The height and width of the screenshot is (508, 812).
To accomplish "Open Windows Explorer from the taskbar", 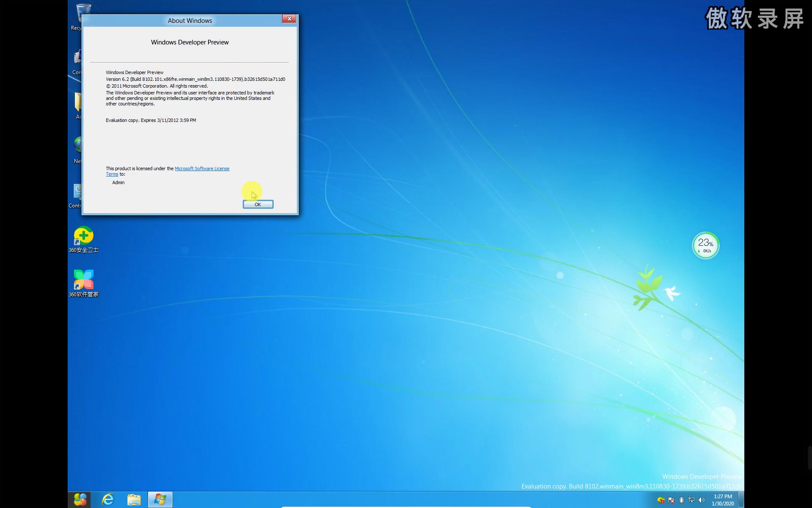I will [134, 500].
